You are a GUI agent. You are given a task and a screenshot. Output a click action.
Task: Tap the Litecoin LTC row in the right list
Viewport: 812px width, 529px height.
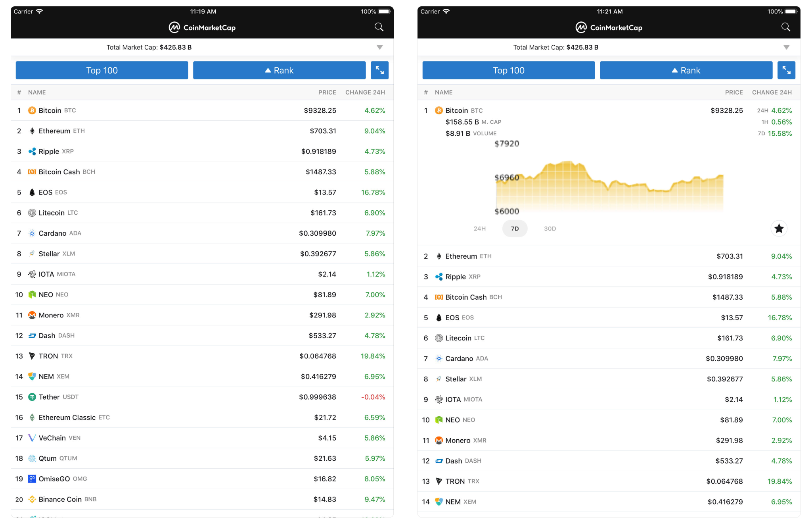609,338
